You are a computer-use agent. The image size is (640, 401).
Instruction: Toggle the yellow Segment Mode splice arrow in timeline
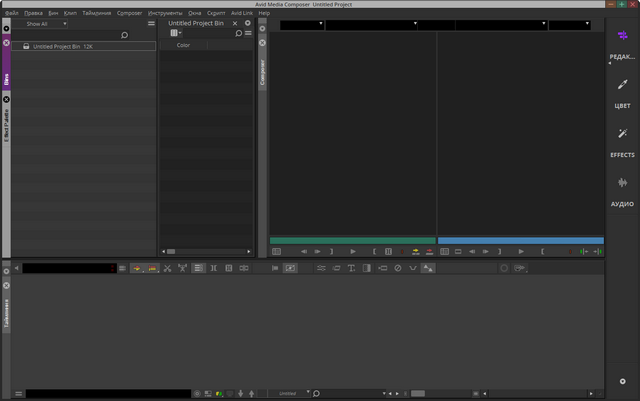pyautogui.click(x=137, y=268)
